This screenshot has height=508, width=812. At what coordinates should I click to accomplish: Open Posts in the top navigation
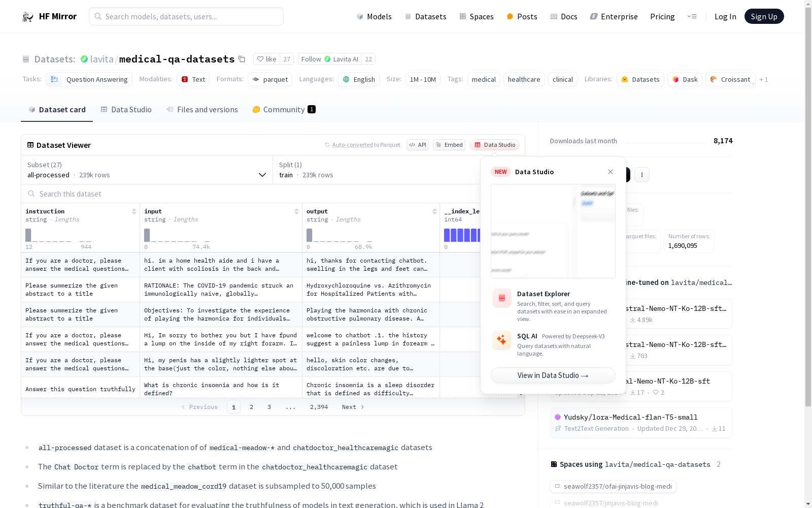(x=522, y=17)
